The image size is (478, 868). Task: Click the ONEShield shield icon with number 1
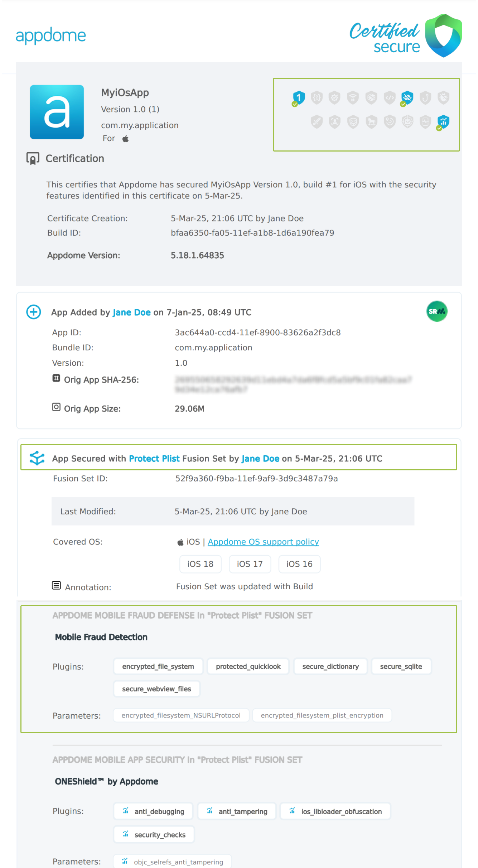tap(298, 97)
